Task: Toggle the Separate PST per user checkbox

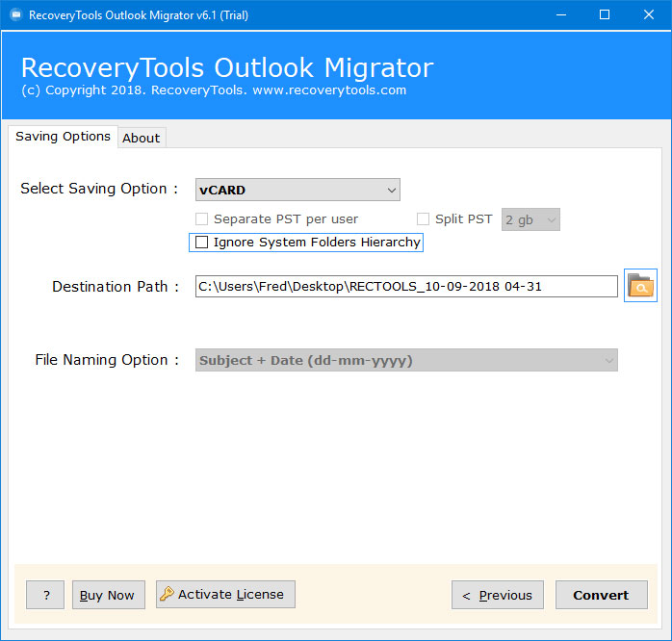Action: [x=201, y=218]
